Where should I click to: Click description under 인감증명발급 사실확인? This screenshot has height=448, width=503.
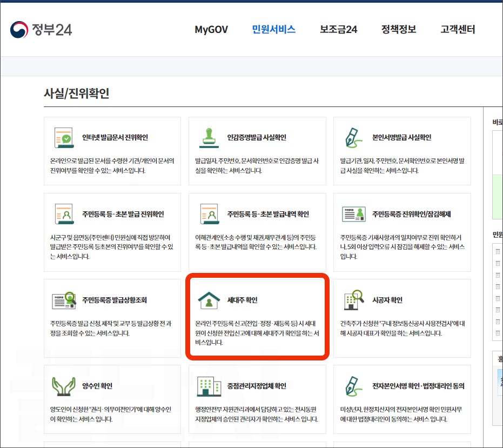pos(257,165)
